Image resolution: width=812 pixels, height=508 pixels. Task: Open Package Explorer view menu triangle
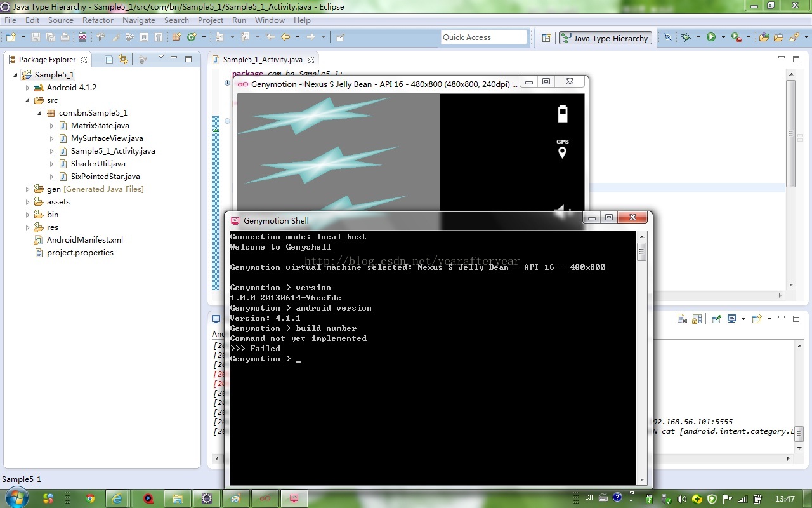(160, 57)
